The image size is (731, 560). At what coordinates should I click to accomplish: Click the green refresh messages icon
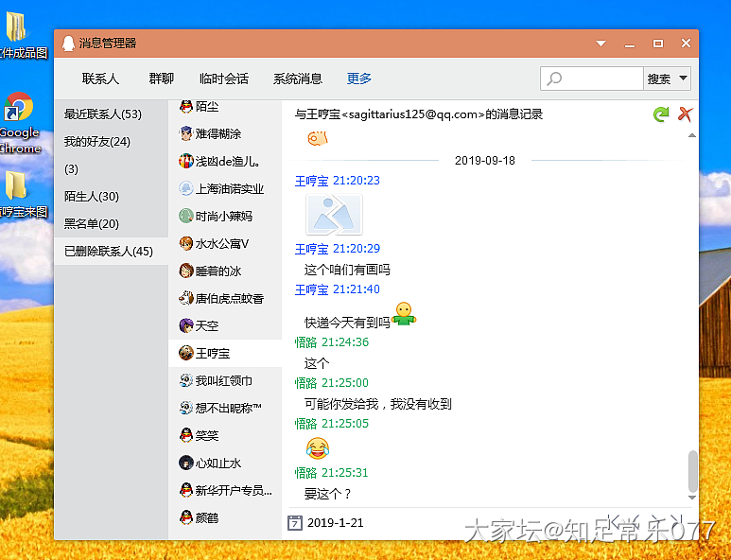coord(661,114)
